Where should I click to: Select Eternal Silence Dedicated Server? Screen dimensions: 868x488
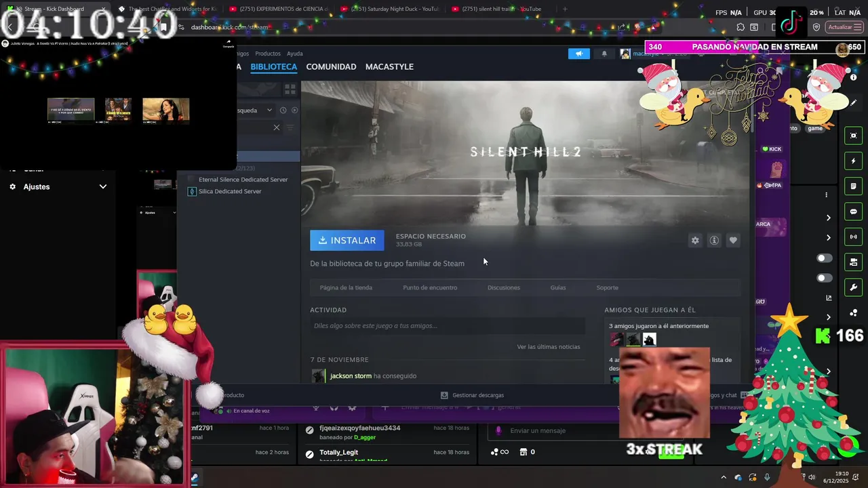point(243,180)
